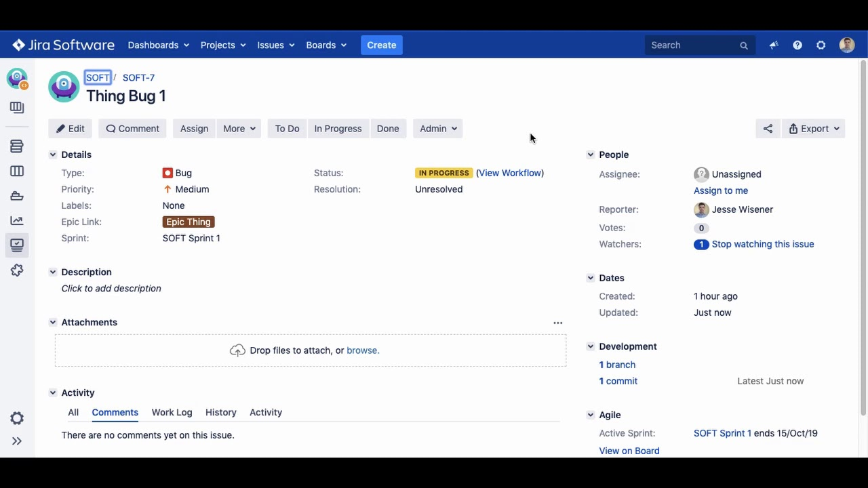
Task: Click the View Workflow link
Action: pos(510,174)
